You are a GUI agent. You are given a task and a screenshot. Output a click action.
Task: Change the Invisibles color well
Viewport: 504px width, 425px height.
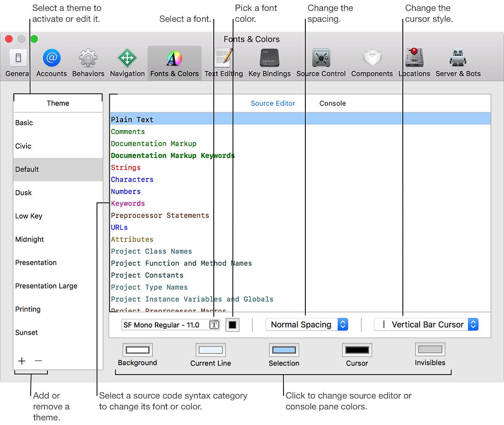click(430, 349)
